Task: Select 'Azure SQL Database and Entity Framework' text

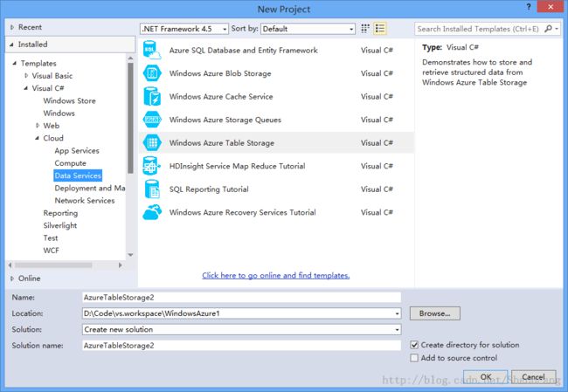Action: pos(244,51)
